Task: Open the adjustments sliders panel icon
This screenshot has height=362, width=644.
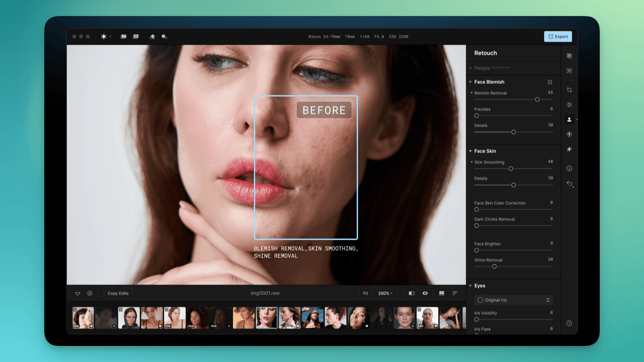Action: tap(569, 105)
